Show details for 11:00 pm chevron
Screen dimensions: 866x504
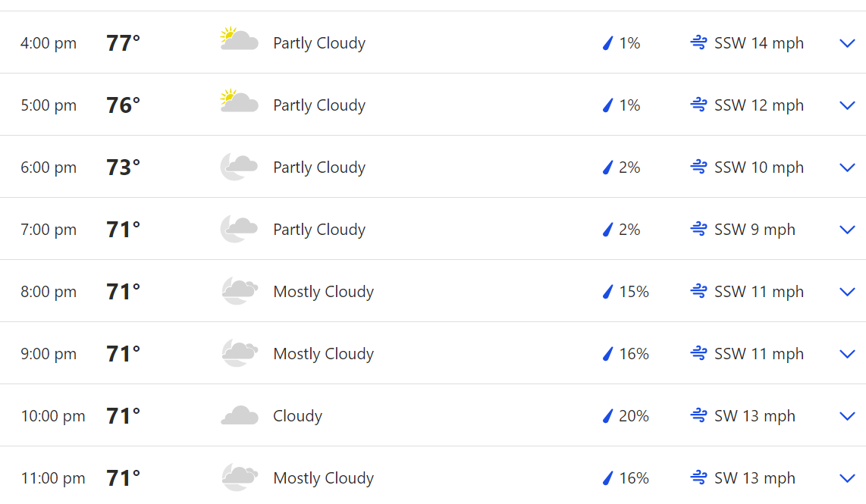point(847,478)
